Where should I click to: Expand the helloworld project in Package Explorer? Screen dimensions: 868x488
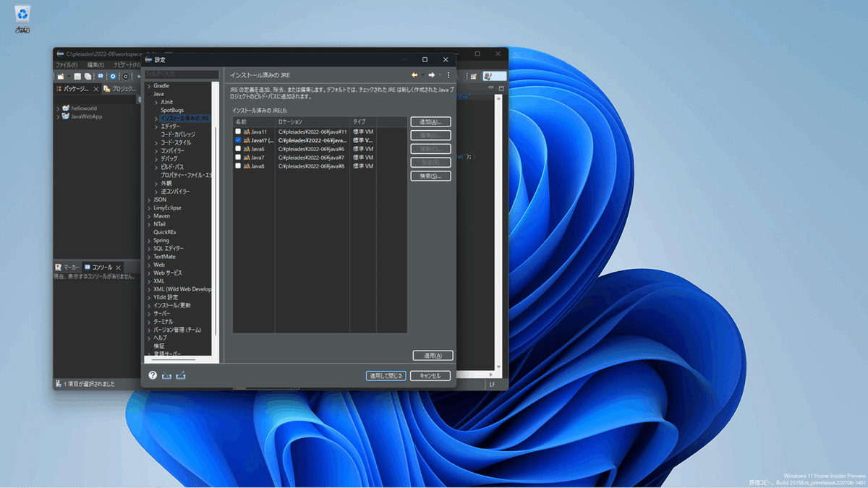(58, 108)
